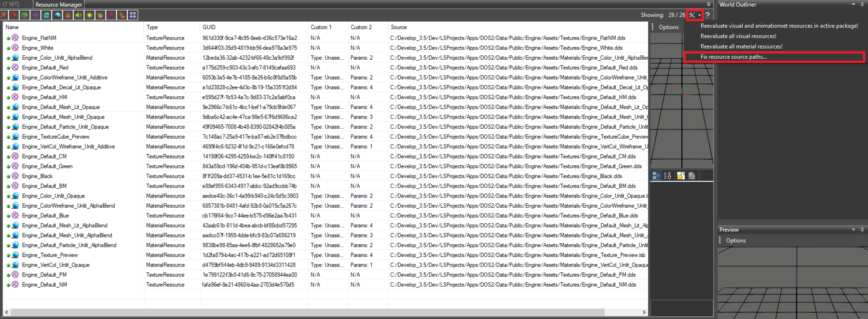Click the yellow padlock icon
This screenshot has height=319, width=868.
pos(680,176)
